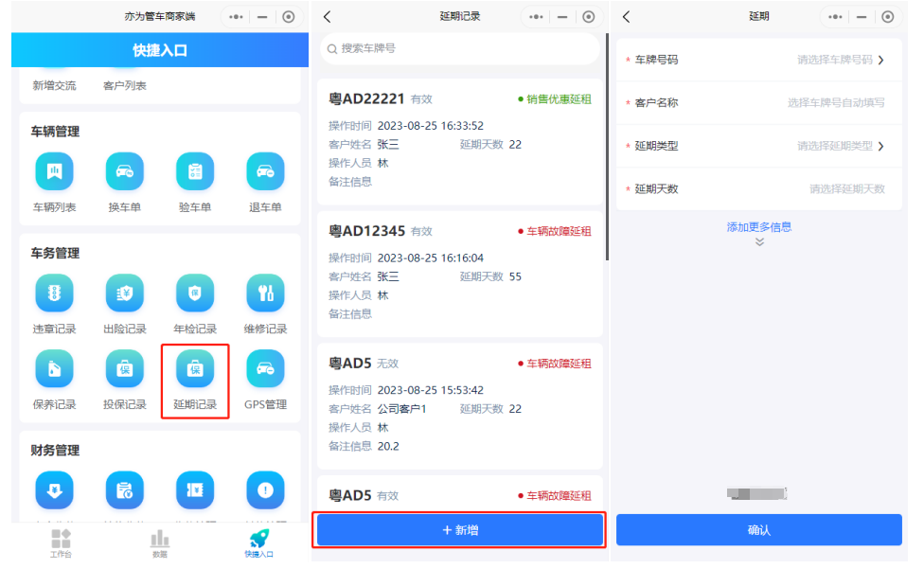Switch to the 数据 bottom tab
The image size is (924, 569).
(159, 542)
